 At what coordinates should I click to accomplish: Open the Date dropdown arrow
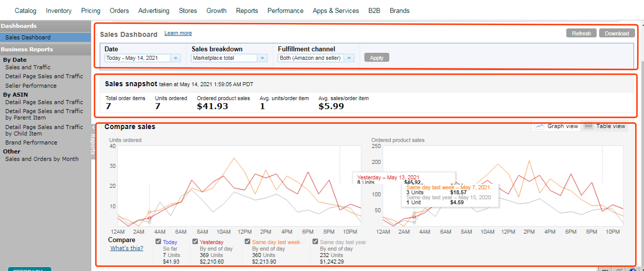(x=175, y=58)
